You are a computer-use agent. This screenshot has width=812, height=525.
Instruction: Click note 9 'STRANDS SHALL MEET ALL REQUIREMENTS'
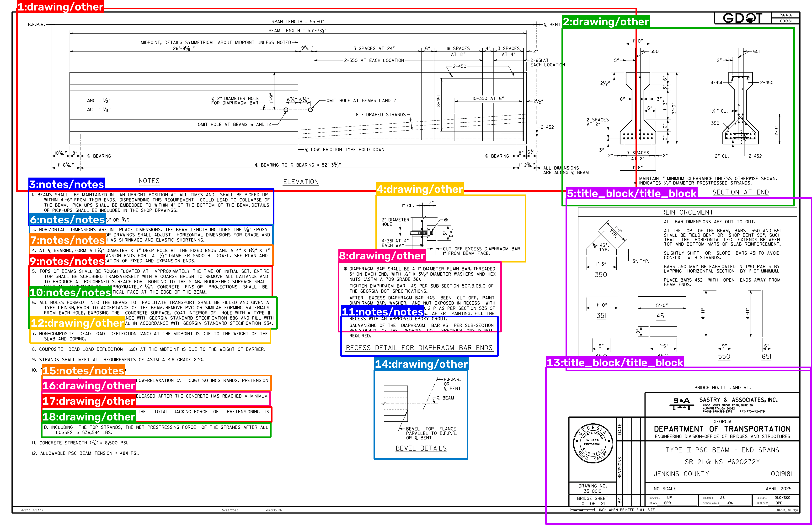[118, 360]
